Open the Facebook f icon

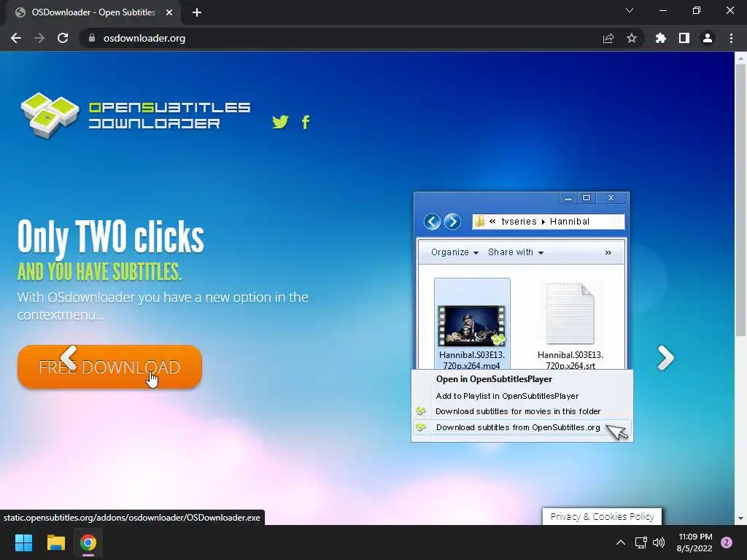(x=306, y=122)
